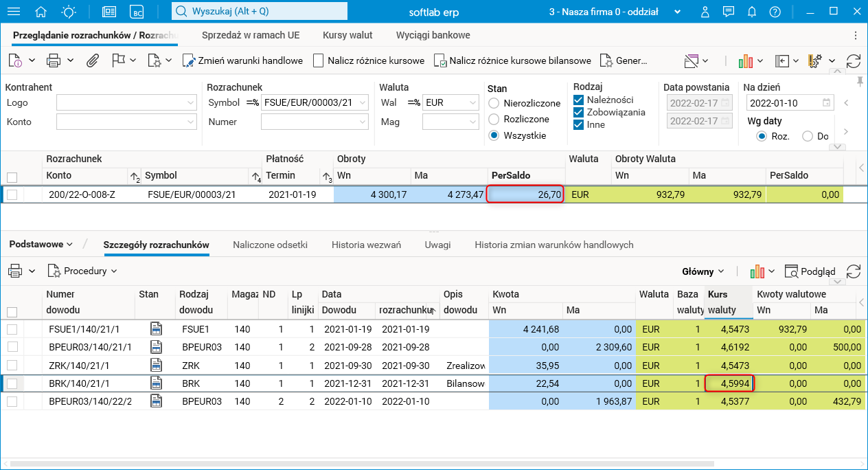Open the Główny view dropdown
Viewport: 868px width, 470px height.
pos(703,271)
